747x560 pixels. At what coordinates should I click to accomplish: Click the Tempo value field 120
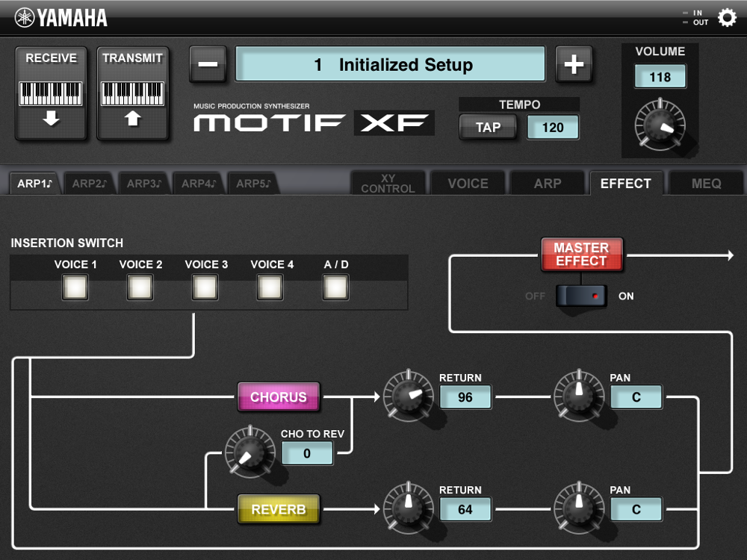(x=553, y=127)
